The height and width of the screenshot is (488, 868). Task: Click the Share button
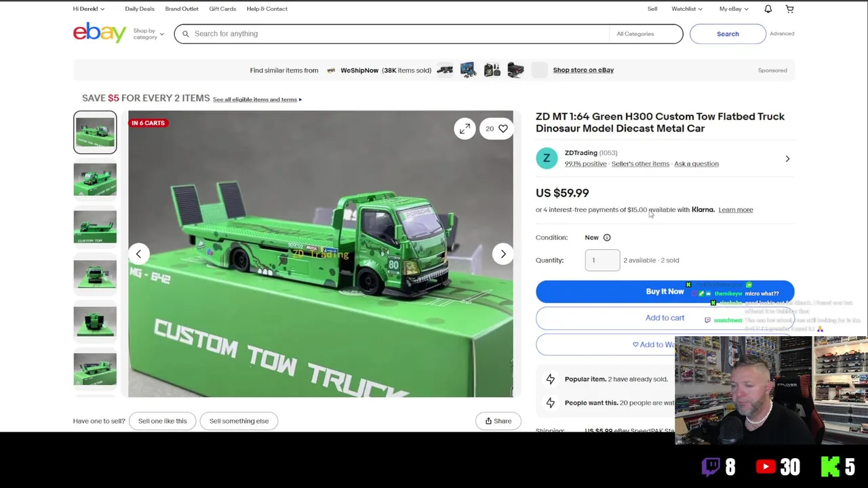498,421
